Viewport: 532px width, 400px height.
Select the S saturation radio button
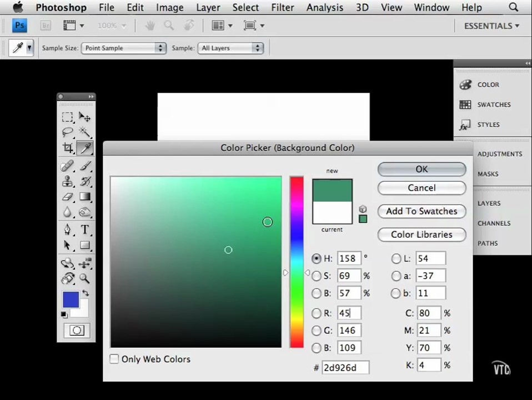point(316,276)
